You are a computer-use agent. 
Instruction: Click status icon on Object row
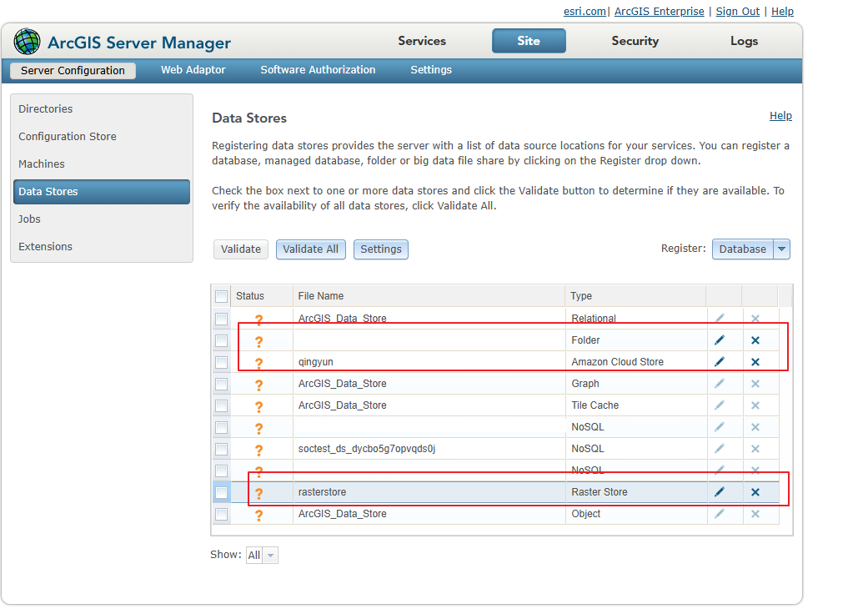(258, 516)
